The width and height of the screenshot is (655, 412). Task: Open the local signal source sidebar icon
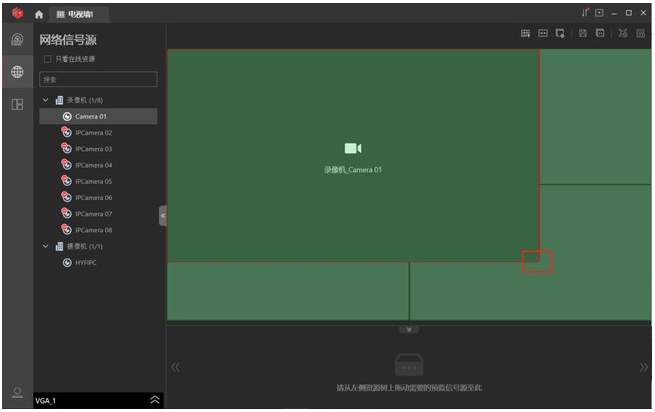(x=17, y=40)
